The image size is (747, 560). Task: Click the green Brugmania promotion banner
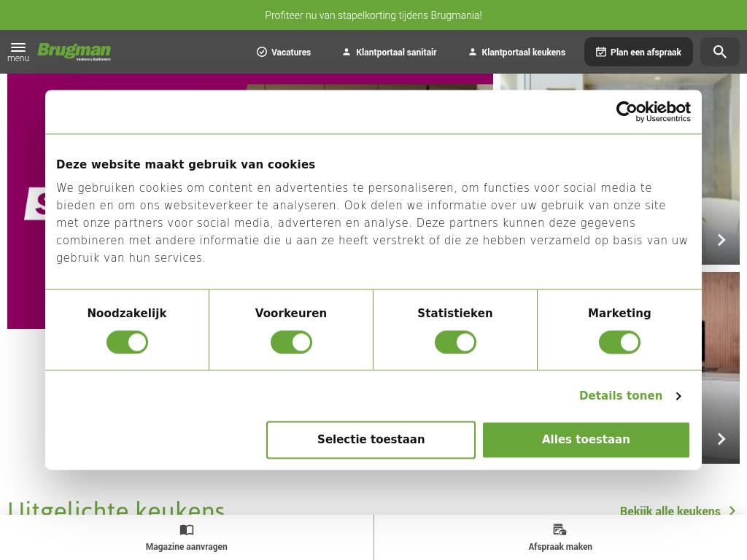pos(373,15)
